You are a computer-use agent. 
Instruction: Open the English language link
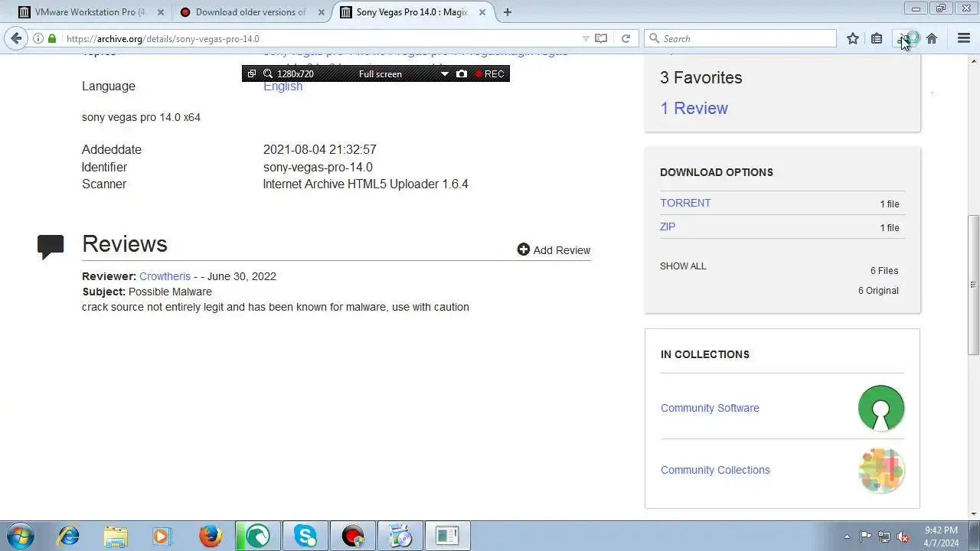[283, 86]
